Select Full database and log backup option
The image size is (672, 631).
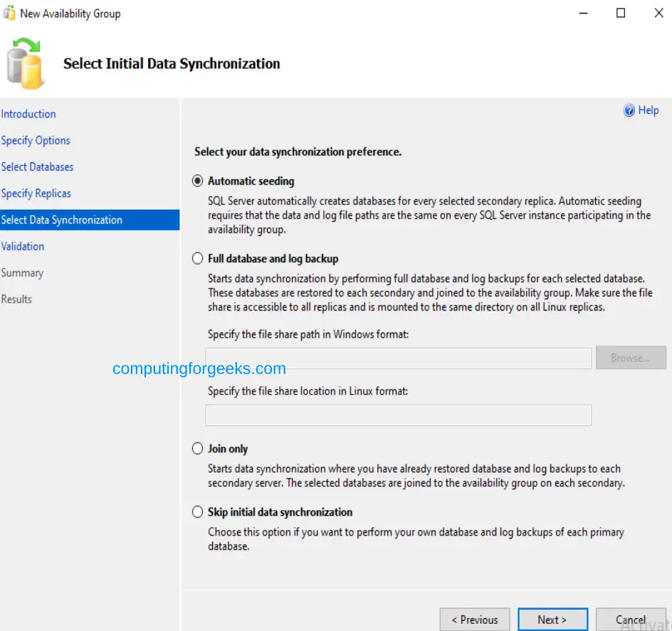197,259
